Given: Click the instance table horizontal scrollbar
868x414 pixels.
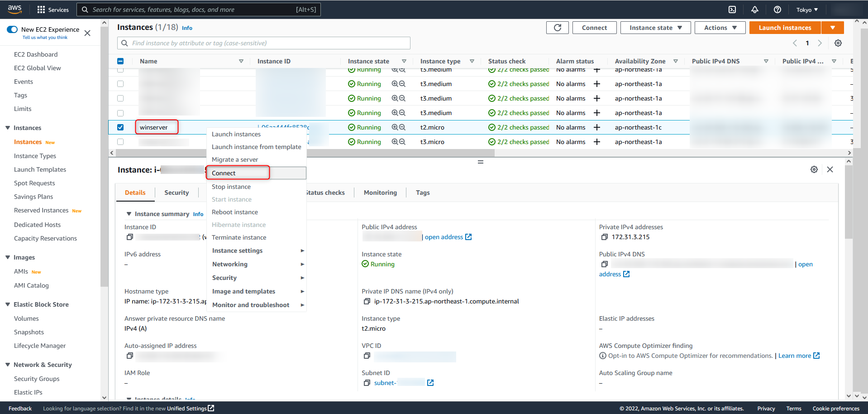Looking at the screenshot, I should (x=305, y=153).
